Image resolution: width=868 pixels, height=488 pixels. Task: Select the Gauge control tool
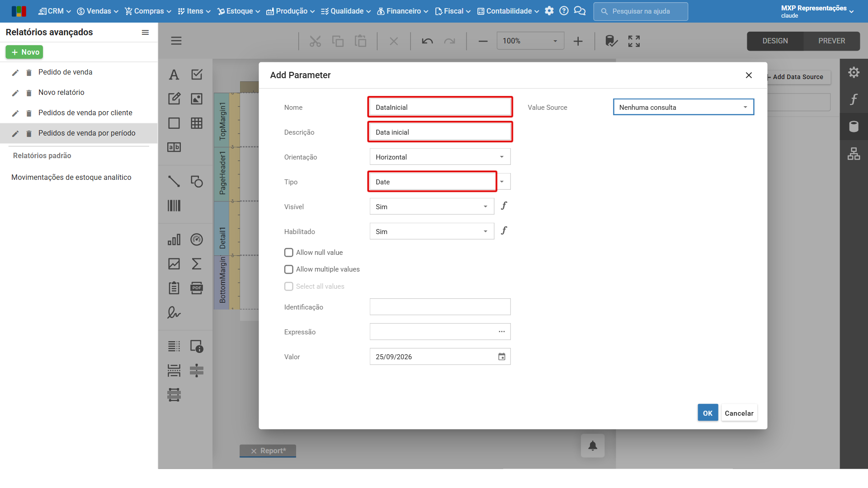click(x=197, y=239)
